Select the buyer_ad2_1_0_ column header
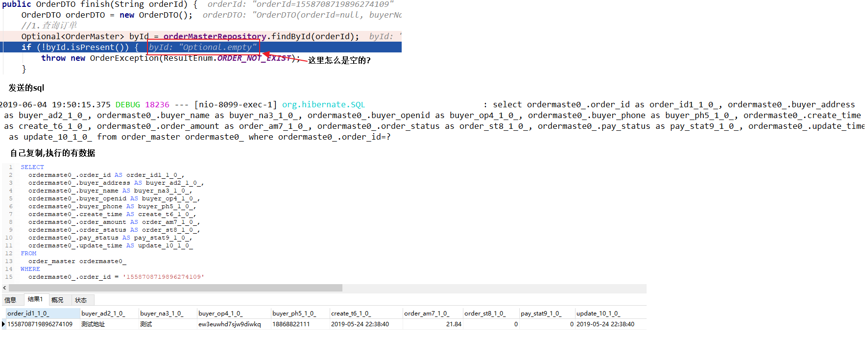The width and height of the screenshot is (868, 339). point(109,314)
